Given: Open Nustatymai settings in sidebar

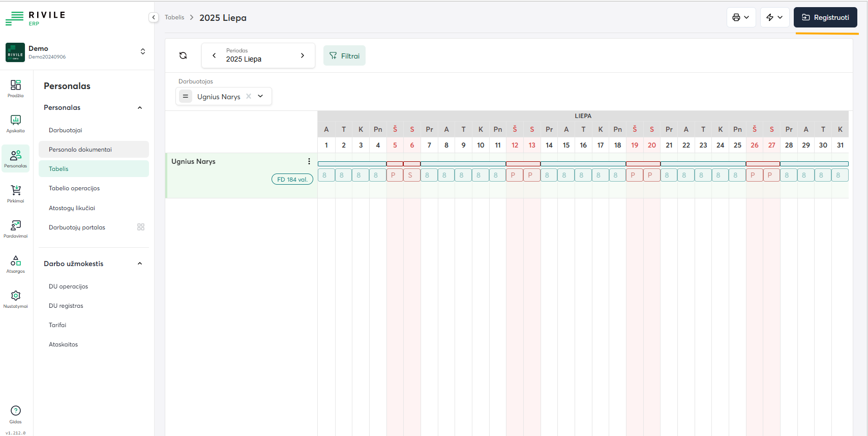Looking at the screenshot, I should (x=16, y=299).
